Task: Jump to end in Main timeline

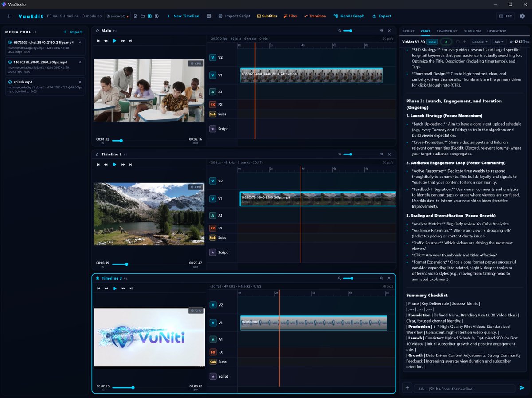Action: (131, 41)
